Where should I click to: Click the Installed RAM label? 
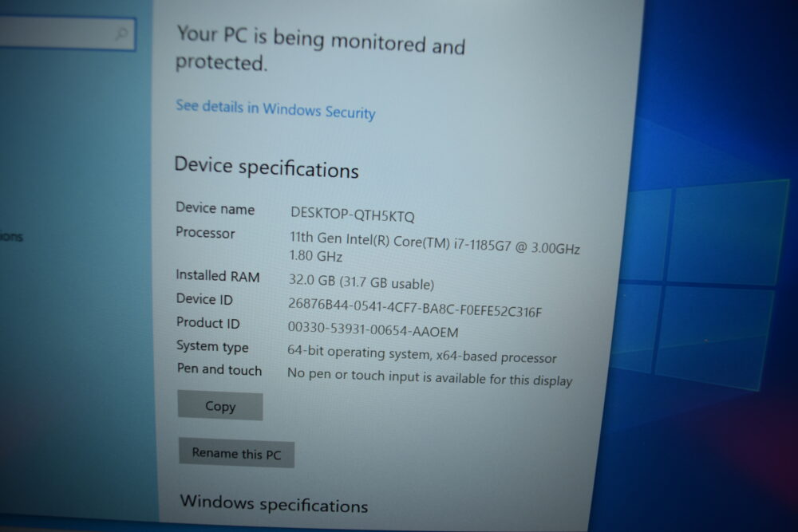point(217,276)
